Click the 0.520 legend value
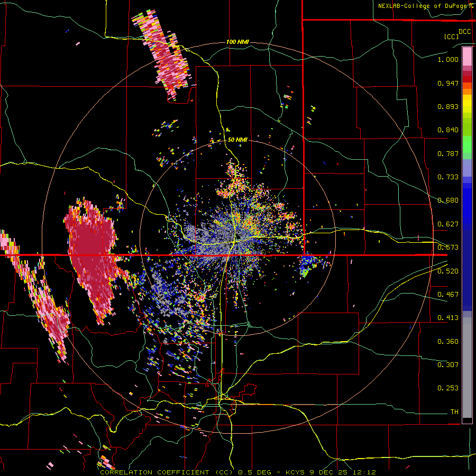The height and width of the screenshot is (476, 476). (x=448, y=271)
